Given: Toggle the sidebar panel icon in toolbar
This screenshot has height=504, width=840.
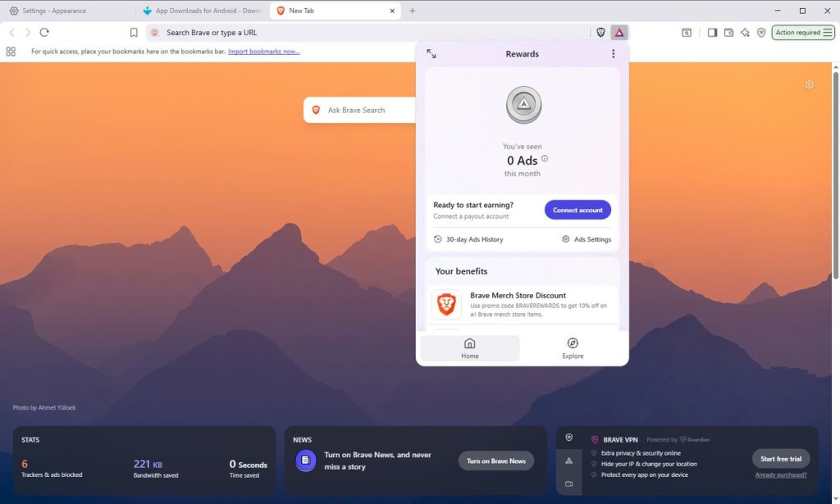Looking at the screenshot, I should click(x=712, y=33).
